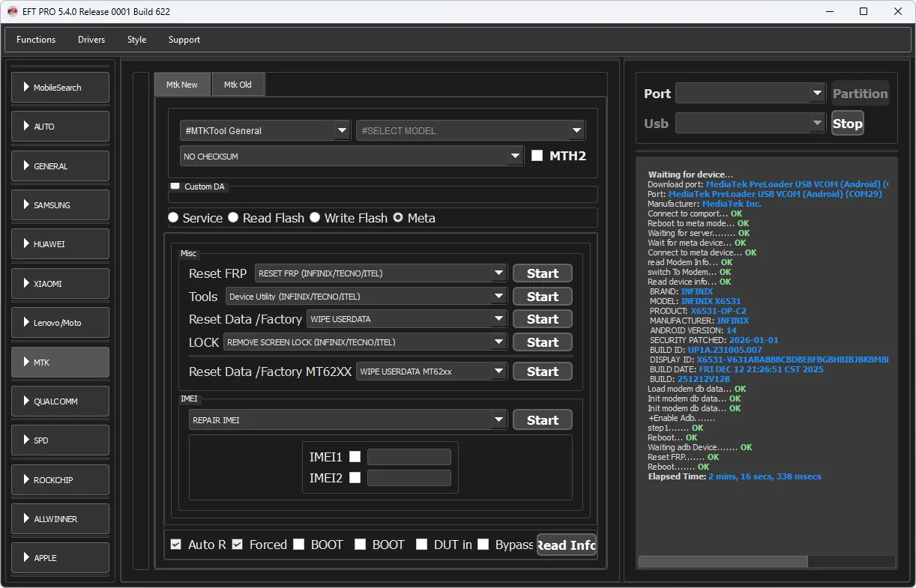Enable the MTH2 checkbox
Screen dimensions: 916x588
pyautogui.click(x=537, y=156)
